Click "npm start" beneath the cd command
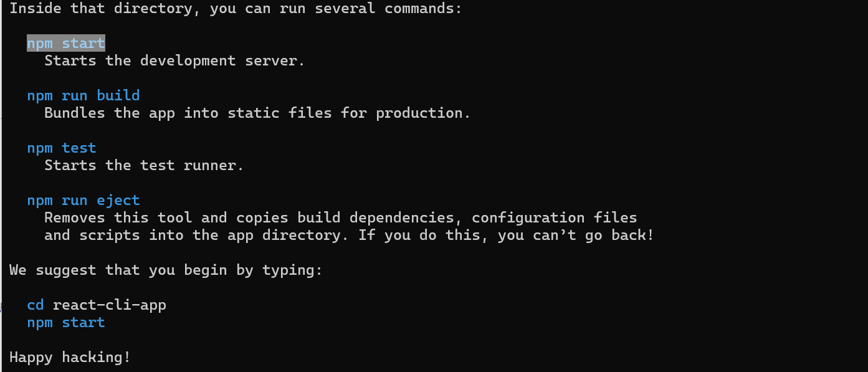Viewport: 868px width, 372px height. (66, 322)
